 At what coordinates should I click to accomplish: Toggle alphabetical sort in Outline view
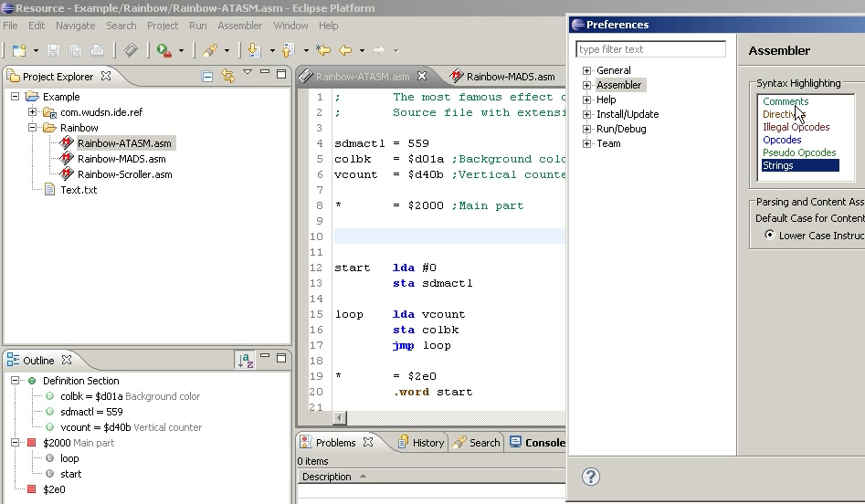pyautogui.click(x=246, y=360)
